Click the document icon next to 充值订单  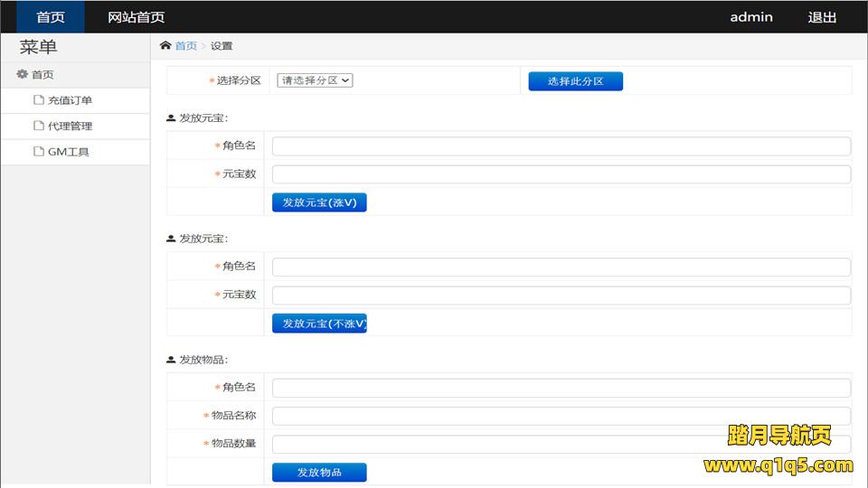[39, 100]
